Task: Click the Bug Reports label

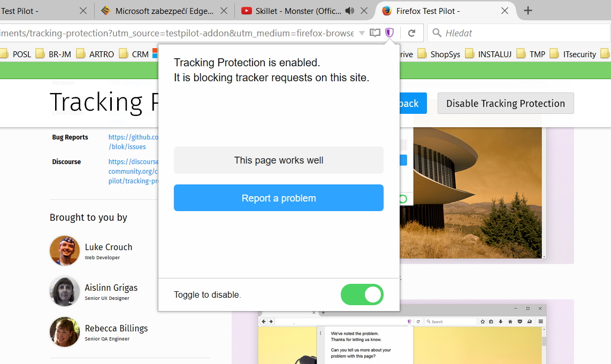Action: (x=70, y=137)
